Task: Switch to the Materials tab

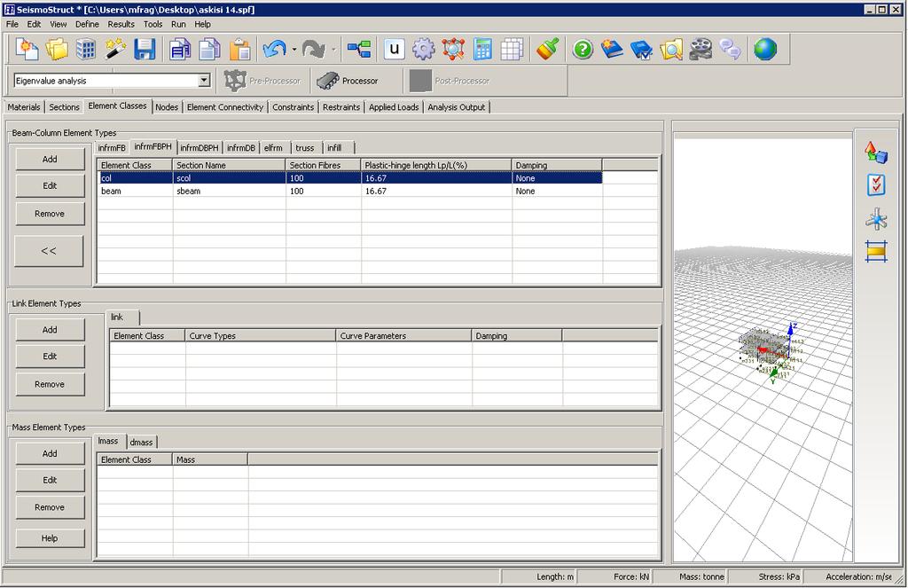Action: (x=24, y=107)
